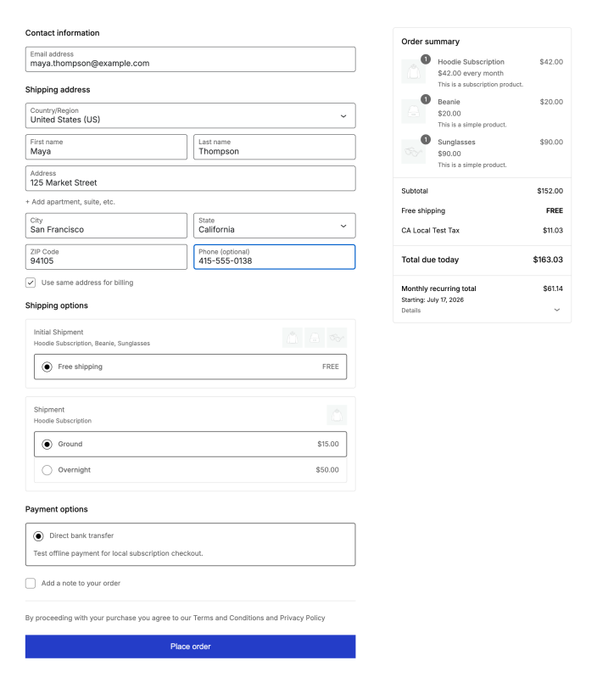Click the Hoodie Subscription product thumbnail in order summary
This screenshot has height=700, width=597.
point(413,71)
